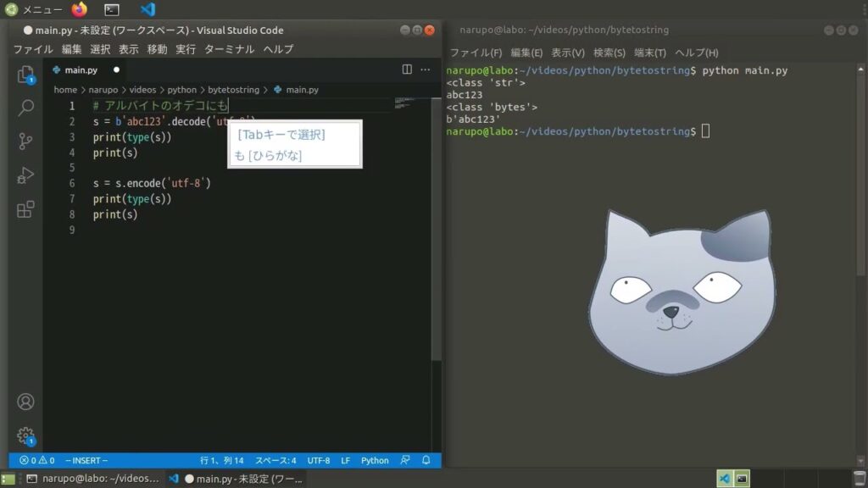The height and width of the screenshot is (488, 868).
Task: Open the Extensions view
Action: (25, 208)
